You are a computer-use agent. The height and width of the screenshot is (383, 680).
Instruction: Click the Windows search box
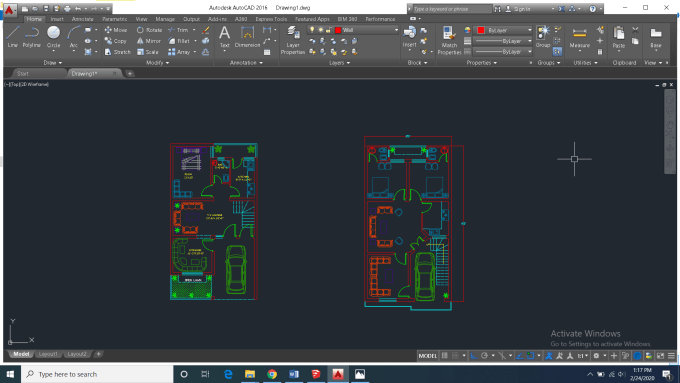point(98,374)
